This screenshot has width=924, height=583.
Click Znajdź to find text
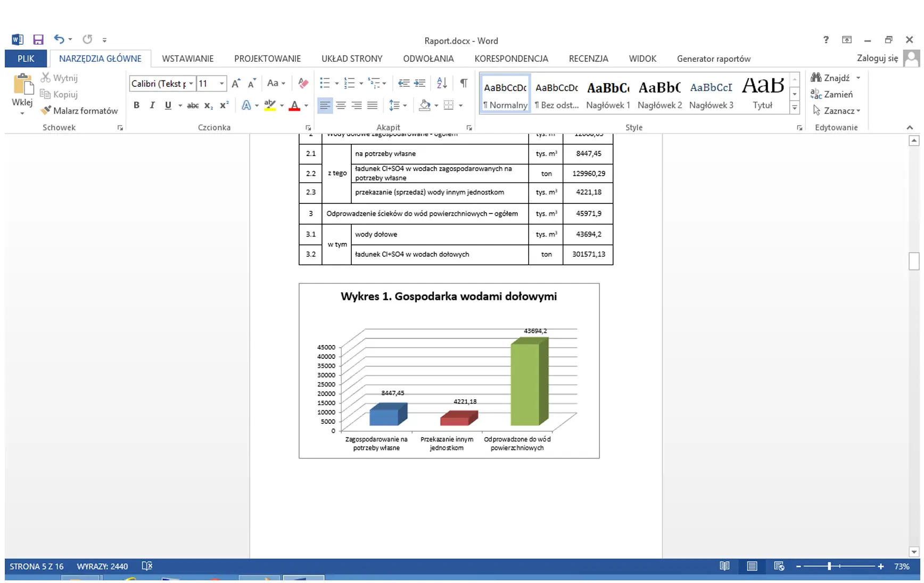point(830,78)
